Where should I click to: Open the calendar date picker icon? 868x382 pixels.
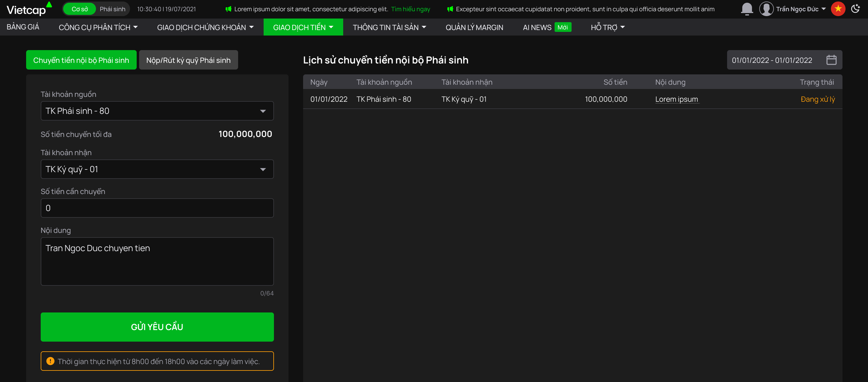[x=831, y=60]
